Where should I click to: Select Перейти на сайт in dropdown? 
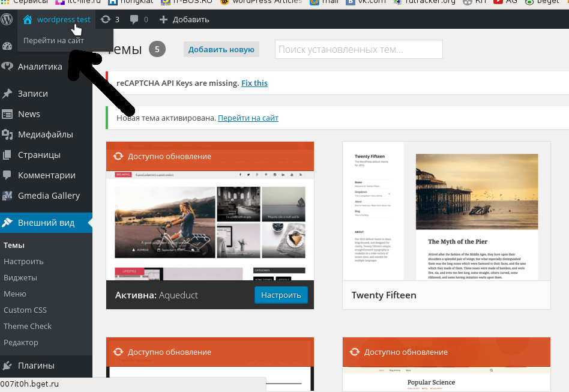click(53, 41)
